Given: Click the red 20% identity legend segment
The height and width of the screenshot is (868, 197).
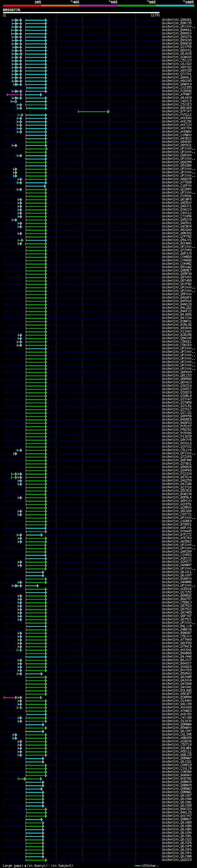Looking at the screenshot, I should [22, 6].
